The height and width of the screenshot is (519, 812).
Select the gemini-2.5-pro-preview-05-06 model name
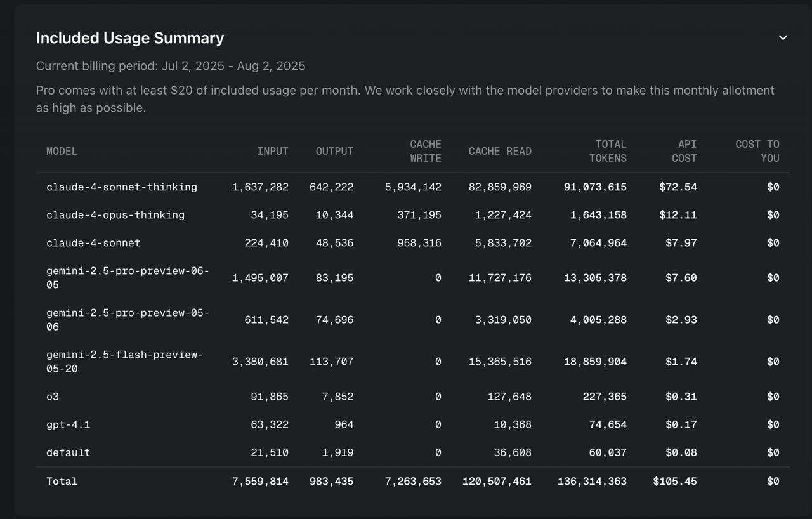tap(128, 320)
